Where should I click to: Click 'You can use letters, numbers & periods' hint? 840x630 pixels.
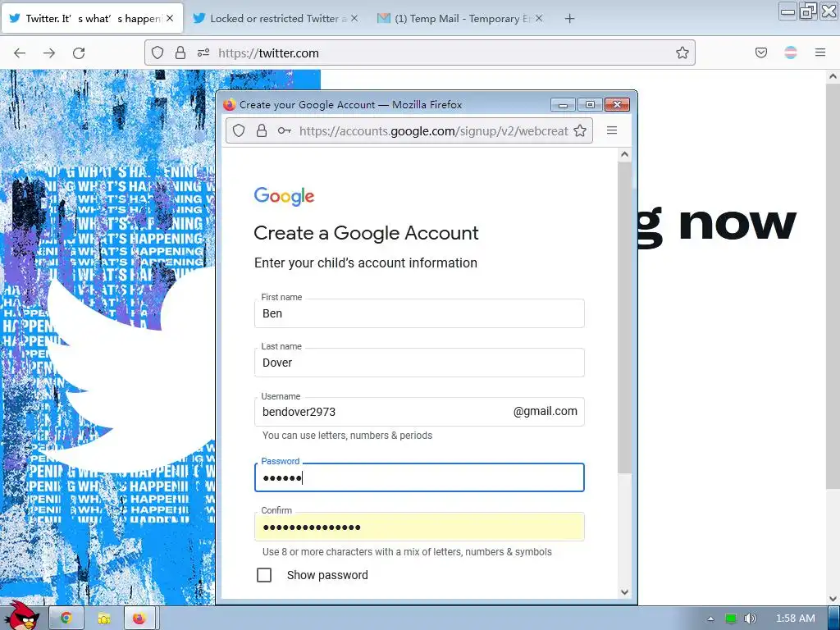coord(347,436)
